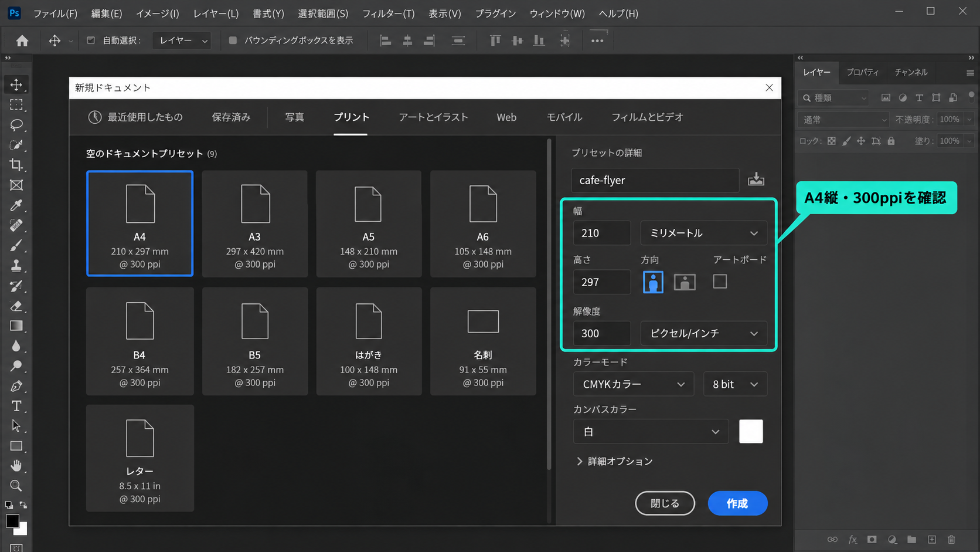The image size is (980, 552).
Task: Select the B5 182 x 257 mm preset
Action: 254,341
